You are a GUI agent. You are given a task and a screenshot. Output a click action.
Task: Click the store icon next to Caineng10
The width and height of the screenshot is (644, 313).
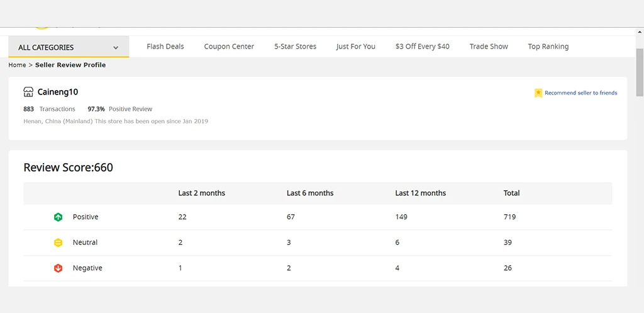pyautogui.click(x=28, y=92)
